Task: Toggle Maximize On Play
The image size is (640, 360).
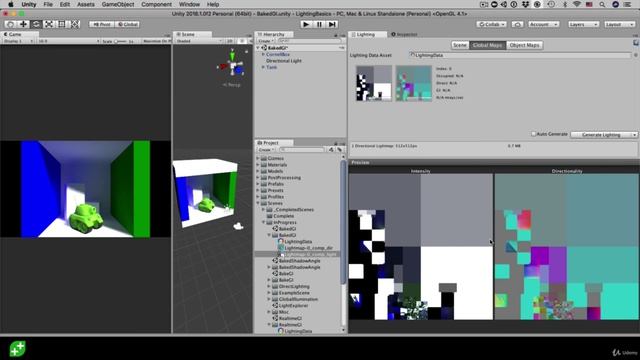Action: [156, 41]
